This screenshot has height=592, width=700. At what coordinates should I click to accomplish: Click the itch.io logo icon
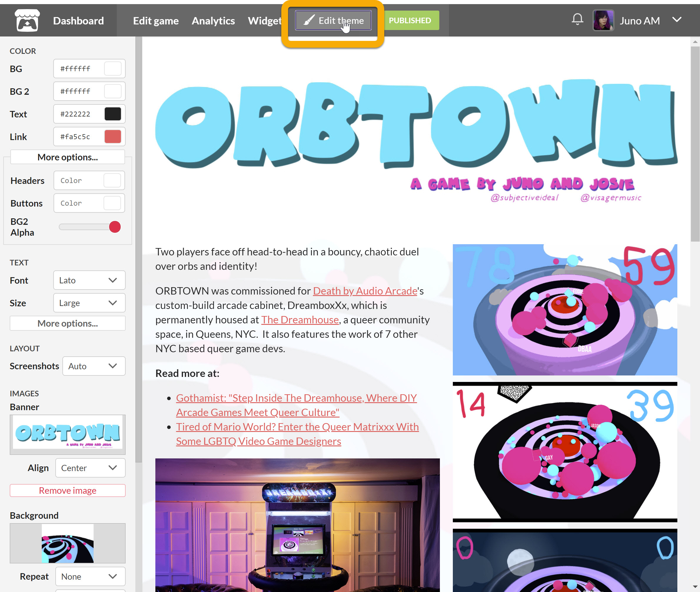27,20
